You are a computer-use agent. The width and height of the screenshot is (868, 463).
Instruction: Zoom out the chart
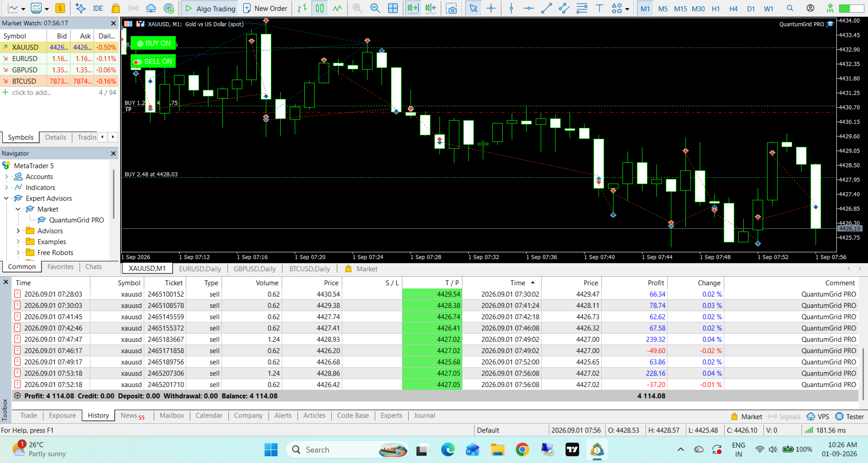pyautogui.click(x=375, y=8)
